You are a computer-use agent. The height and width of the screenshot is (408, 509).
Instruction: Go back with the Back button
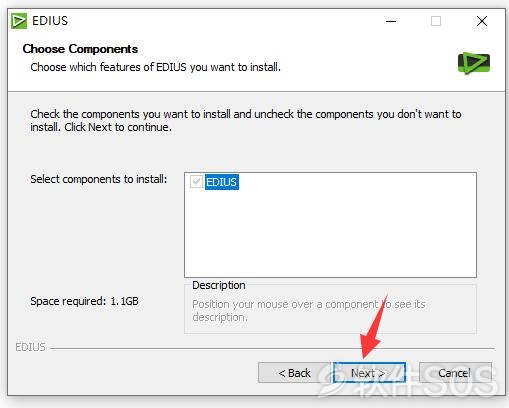(x=294, y=373)
